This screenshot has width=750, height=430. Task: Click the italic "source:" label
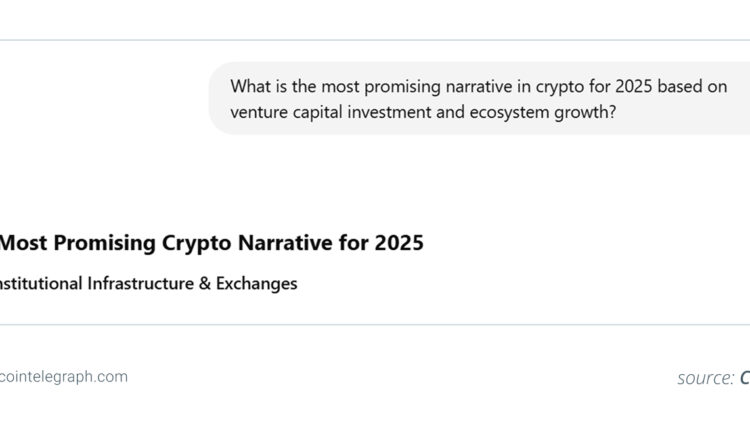[x=706, y=378]
